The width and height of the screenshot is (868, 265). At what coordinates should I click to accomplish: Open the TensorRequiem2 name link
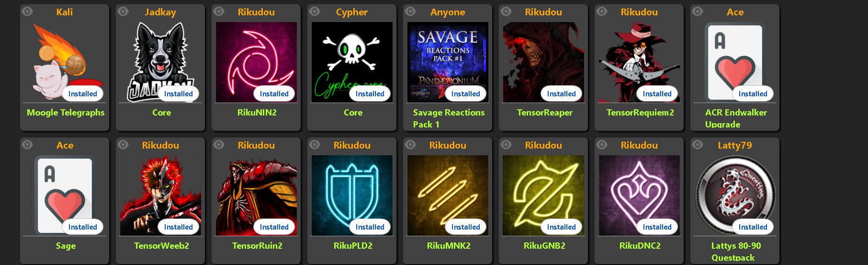point(640,113)
